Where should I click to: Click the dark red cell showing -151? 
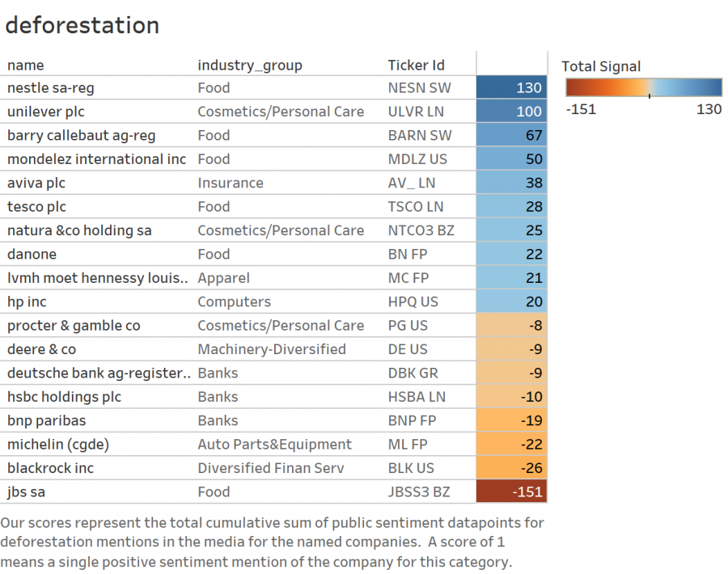point(511,492)
